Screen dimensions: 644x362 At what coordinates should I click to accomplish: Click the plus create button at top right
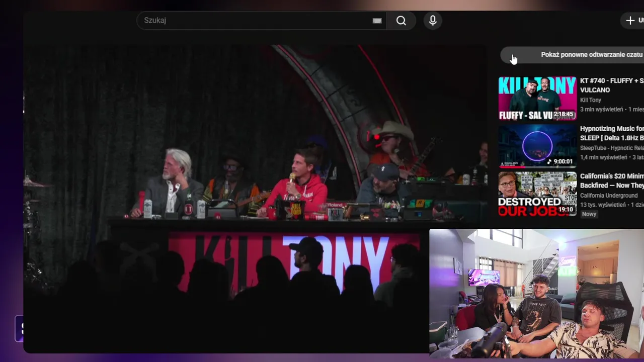click(633, 21)
